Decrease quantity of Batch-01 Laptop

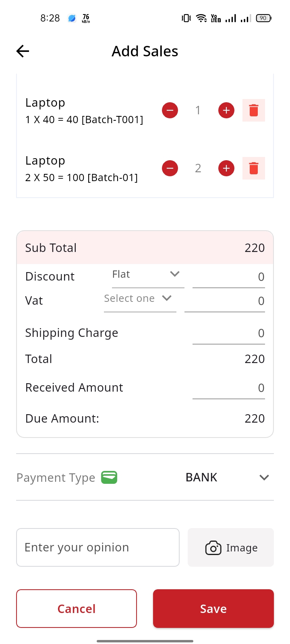[x=170, y=168]
